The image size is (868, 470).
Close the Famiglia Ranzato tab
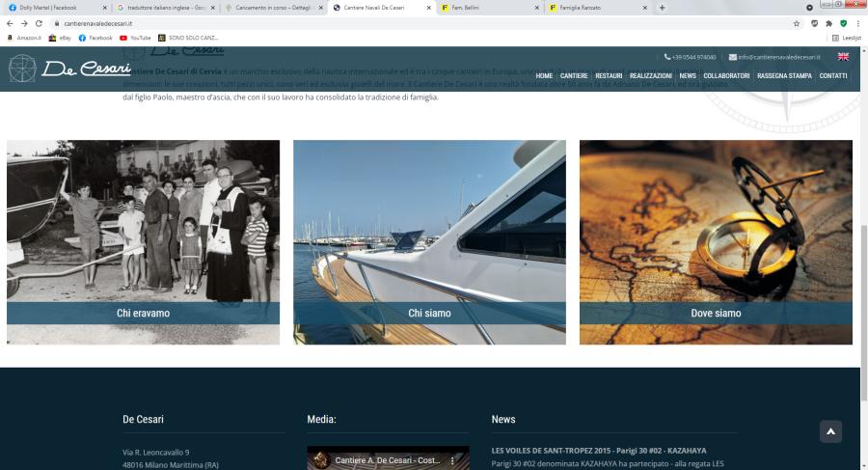pyautogui.click(x=645, y=8)
